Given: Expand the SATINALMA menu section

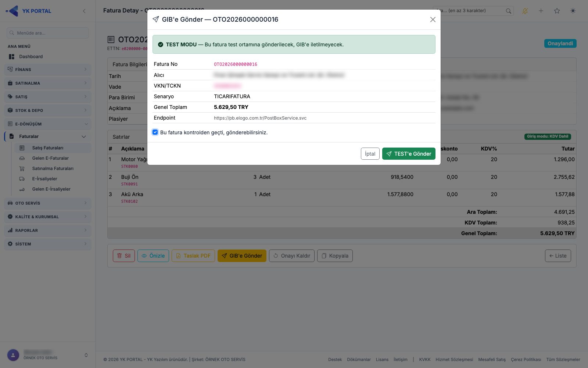Looking at the screenshot, I should pyautogui.click(x=48, y=83).
